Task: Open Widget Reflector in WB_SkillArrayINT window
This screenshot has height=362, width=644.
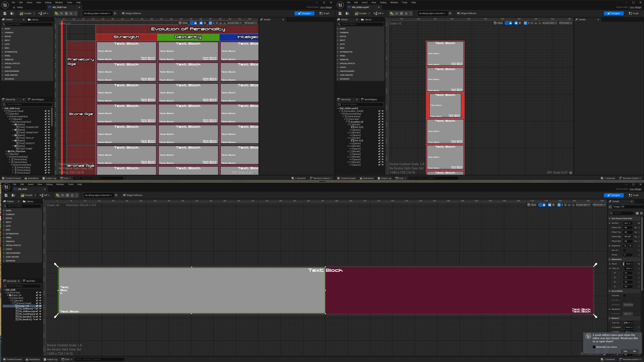Action: [x=466, y=13]
